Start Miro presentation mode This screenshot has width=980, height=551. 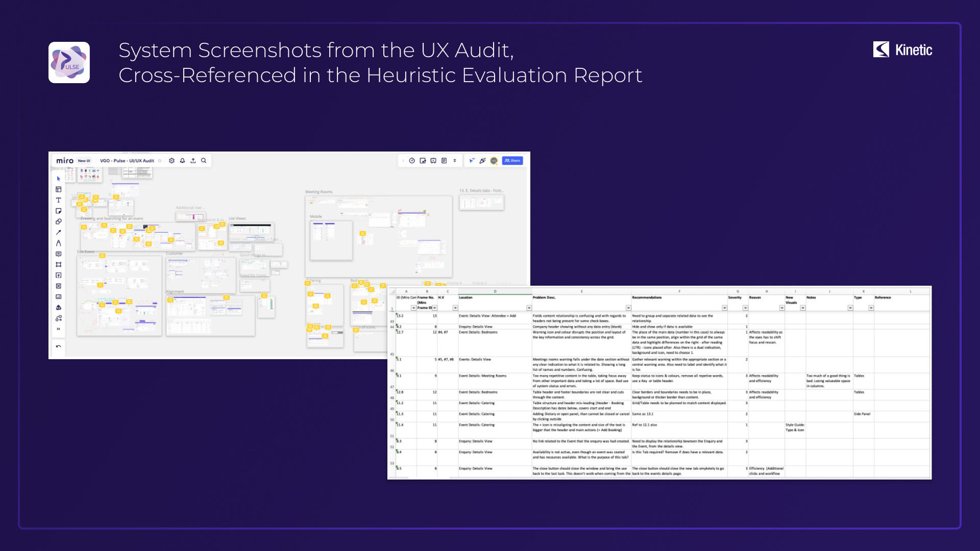433,161
